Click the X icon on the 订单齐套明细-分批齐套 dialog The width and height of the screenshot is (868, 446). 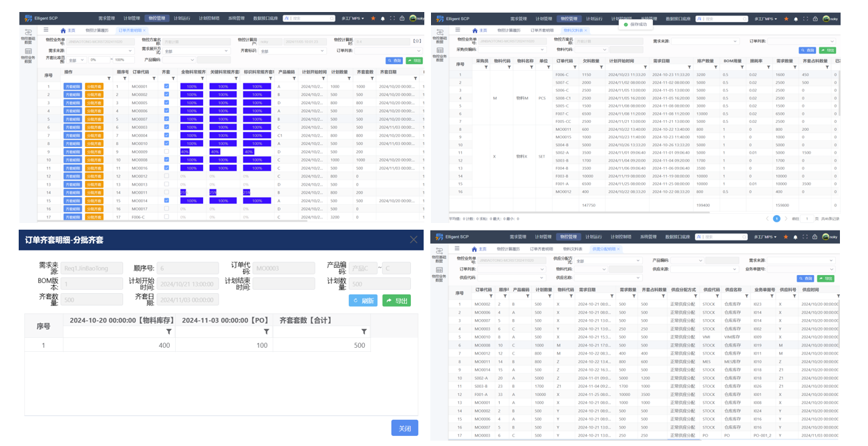(413, 239)
